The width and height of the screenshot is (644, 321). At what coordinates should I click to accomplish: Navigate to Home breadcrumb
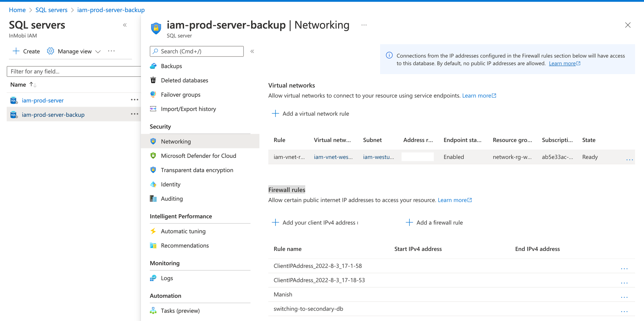(x=17, y=10)
